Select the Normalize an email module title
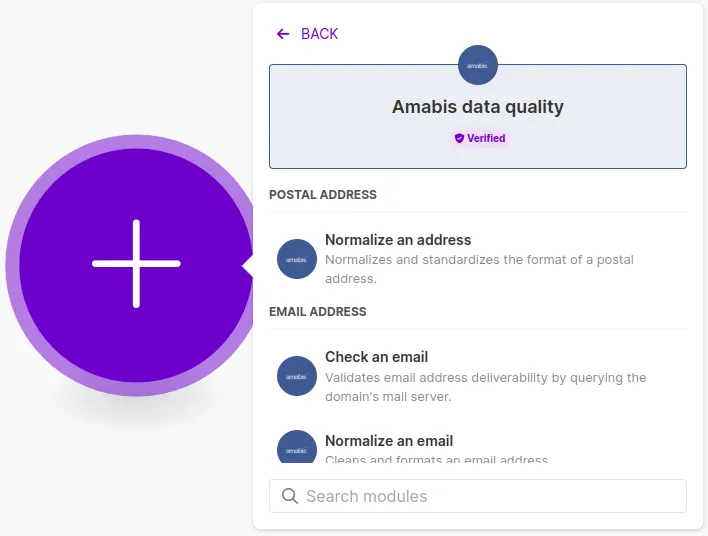The image size is (708, 536). pos(389,441)
